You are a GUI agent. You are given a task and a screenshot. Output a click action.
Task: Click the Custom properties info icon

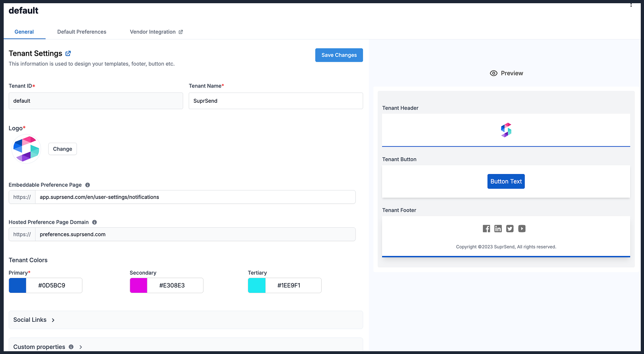pyautogui.click(x=71, y=347)
